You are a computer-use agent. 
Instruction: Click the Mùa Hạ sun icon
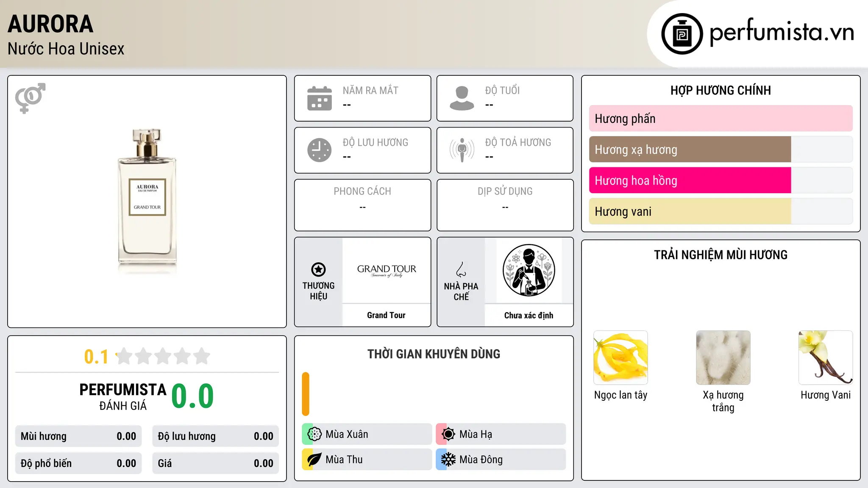[448, 434]
